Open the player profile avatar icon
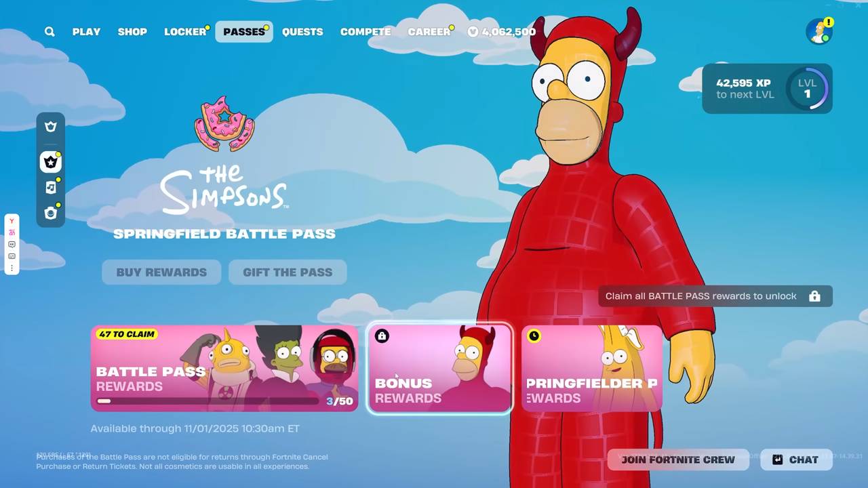The height and width of the screenshot is (488, 868). pyautogui.click(x=819, y=31)
